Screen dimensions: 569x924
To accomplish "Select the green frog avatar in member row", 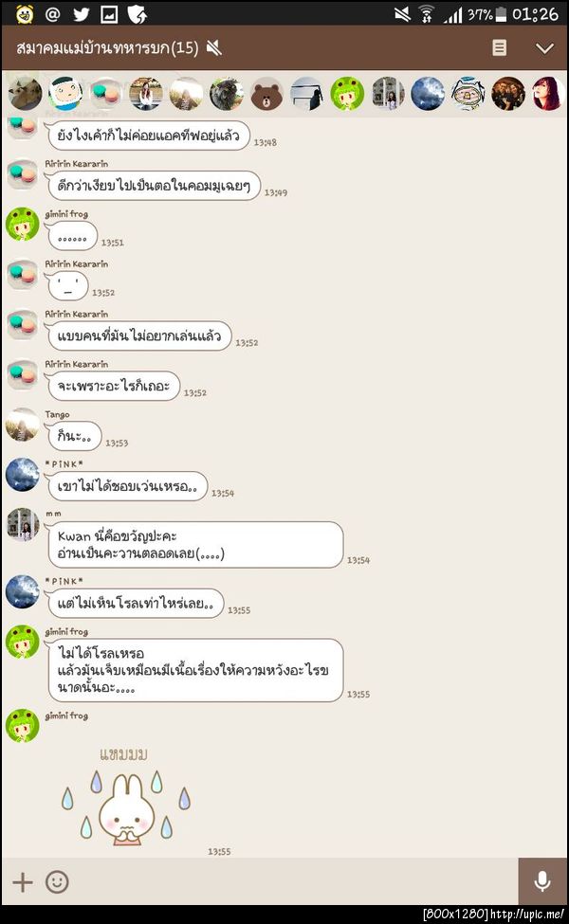I will tap(347, 94).
